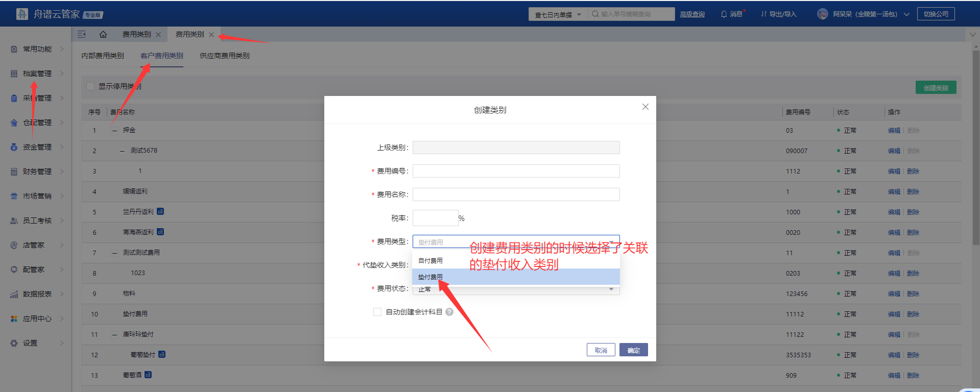Viewport: 980px width, 392px height.
Task: Click the user avatar icon in header
Action: 822,14
